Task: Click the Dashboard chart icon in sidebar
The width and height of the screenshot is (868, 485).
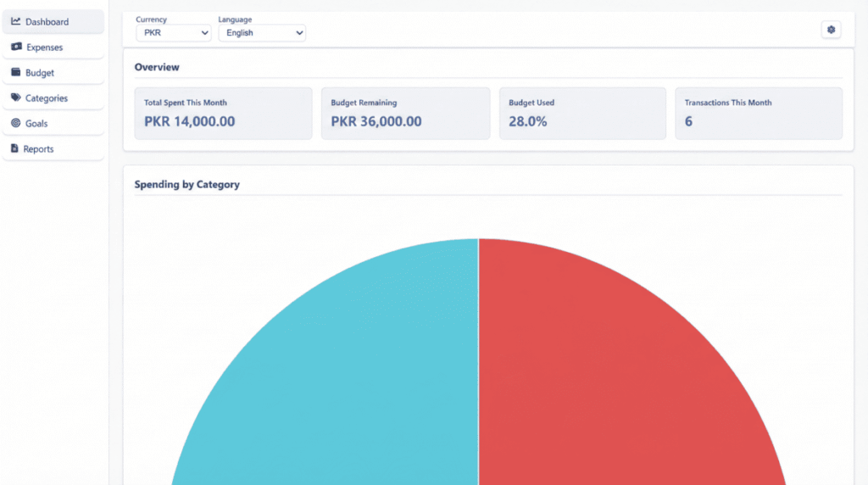Action: click(x=15, y=21)
